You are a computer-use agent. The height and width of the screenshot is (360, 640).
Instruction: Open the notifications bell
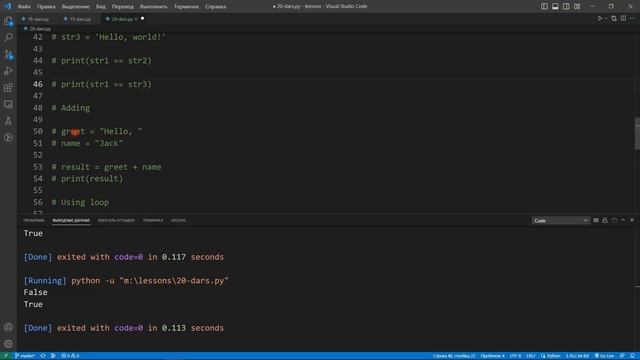click(x=632, y=356)
